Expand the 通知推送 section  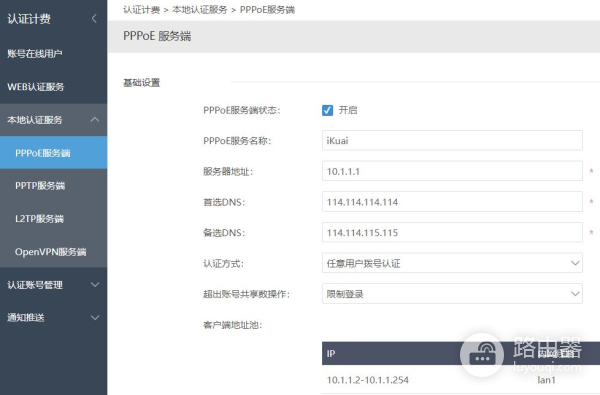click(x=54, y=317)
